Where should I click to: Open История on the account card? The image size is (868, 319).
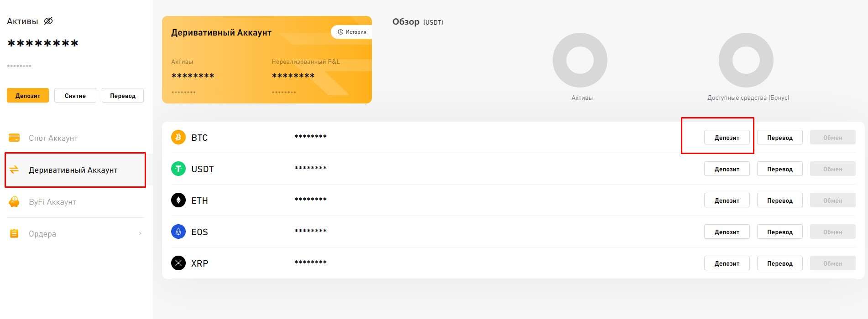(x=352, y=32)
